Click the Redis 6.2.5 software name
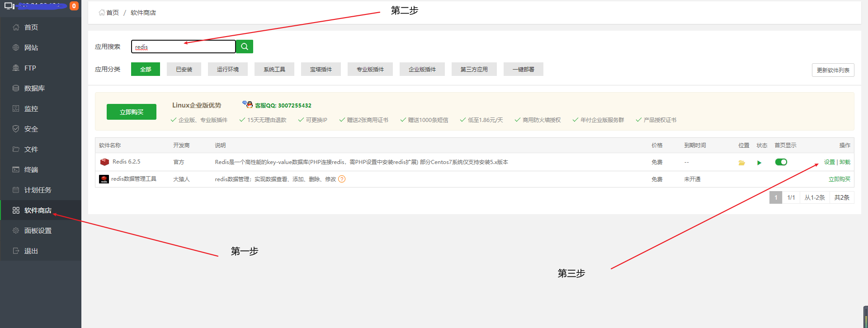Screen dimensions: 868x328 point(126,162)
